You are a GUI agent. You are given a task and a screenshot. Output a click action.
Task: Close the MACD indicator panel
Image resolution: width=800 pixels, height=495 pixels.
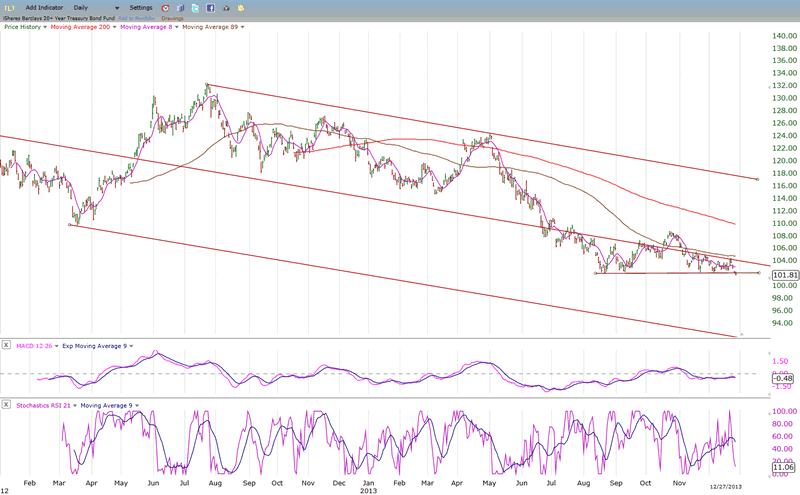pyautogui.click(x=7, y=345)
